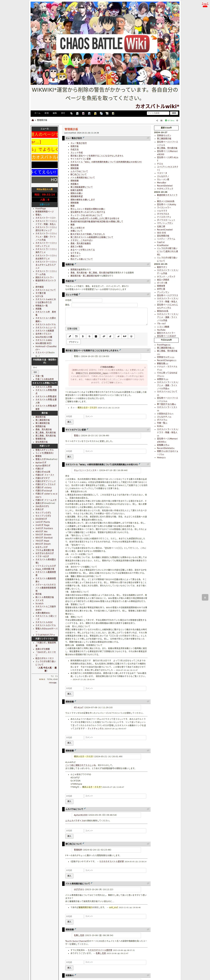This screenshot has height=980, width=210.
Task: Open SEO EVE link in the right sidebar
Action: click(x=162, y=233)
